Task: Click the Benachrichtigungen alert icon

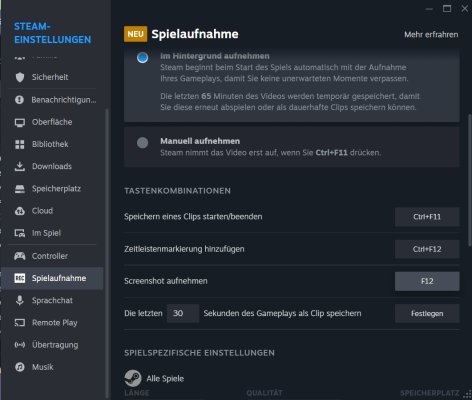Action: pos(20,100)
